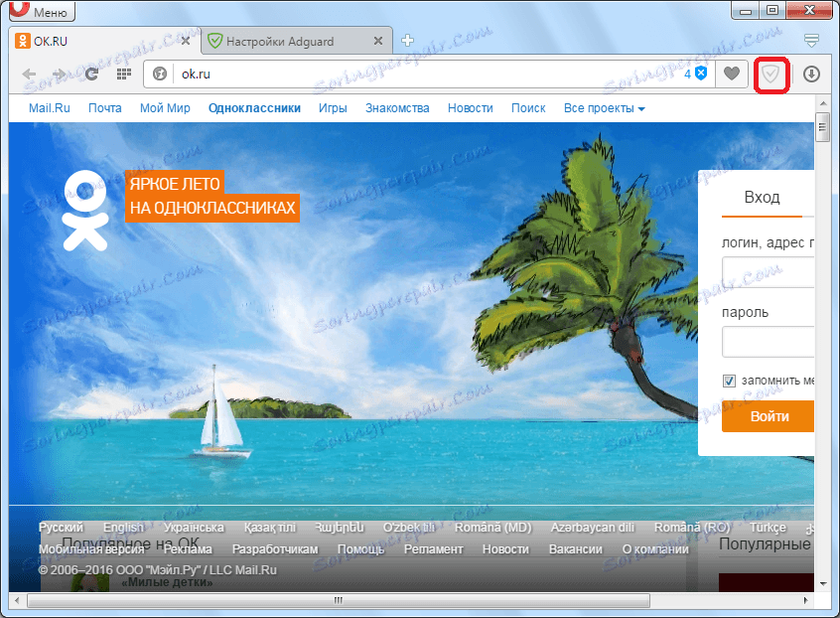This screenshot has width=840, height=618.
Task: Open the Вакансии footer link
Action: click(x=575, y=549)
